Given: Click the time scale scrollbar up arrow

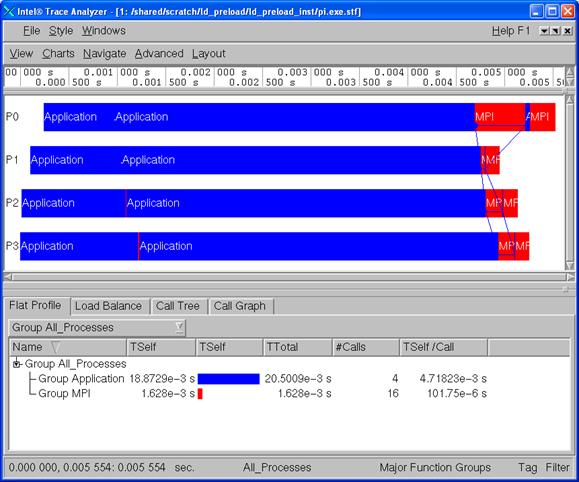Looking at the screenshot, I should point(570,71).
